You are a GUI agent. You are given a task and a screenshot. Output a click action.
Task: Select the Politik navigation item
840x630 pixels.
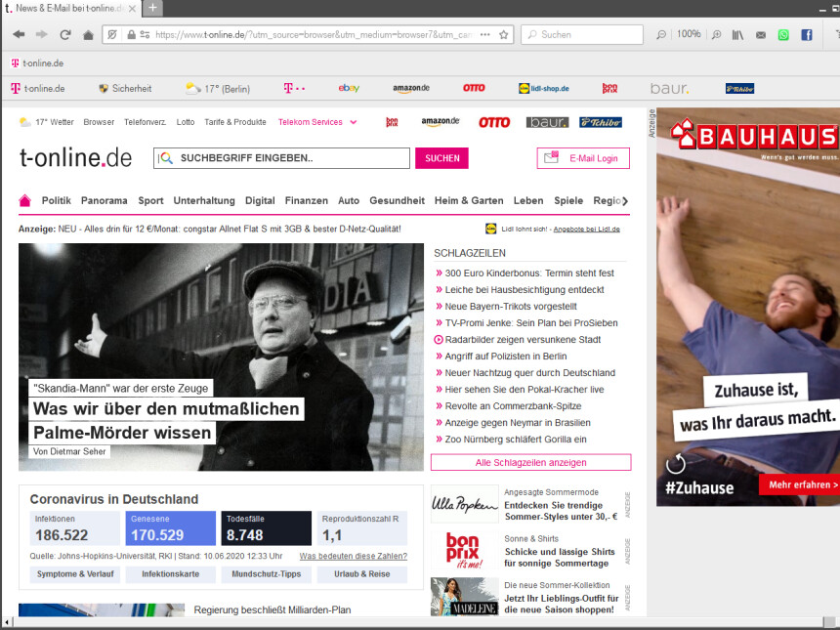56,200
